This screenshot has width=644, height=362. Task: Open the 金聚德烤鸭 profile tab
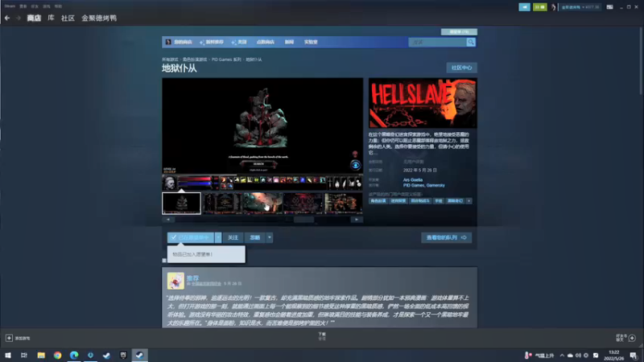(99, 18)
